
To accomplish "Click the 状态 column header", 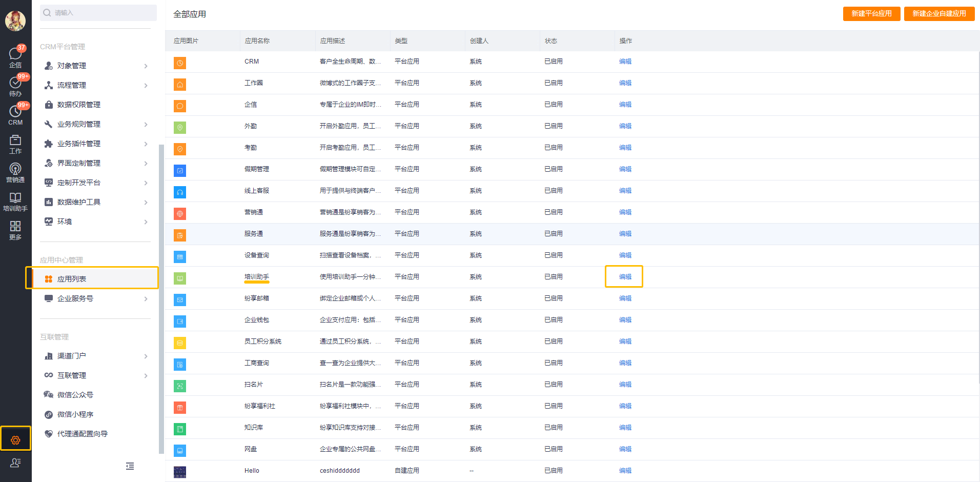I will tap(551, 41).
